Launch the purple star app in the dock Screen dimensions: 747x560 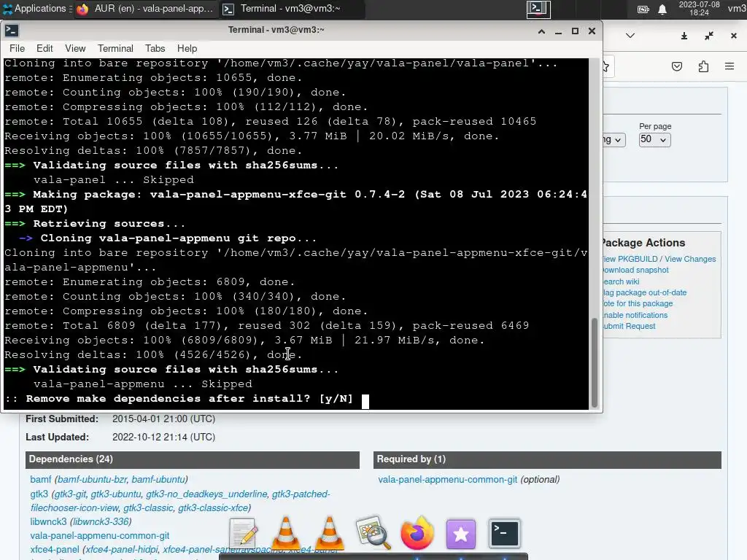[460, 534]
